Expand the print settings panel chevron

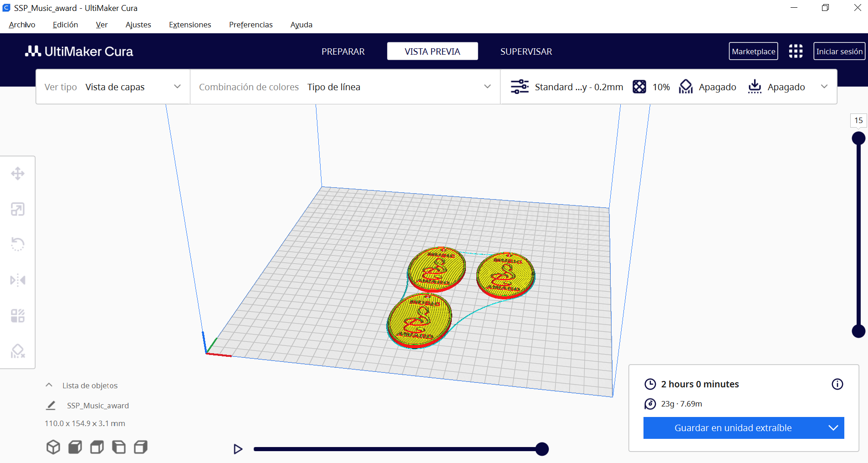pyautogui.click(x=824, y=87)
